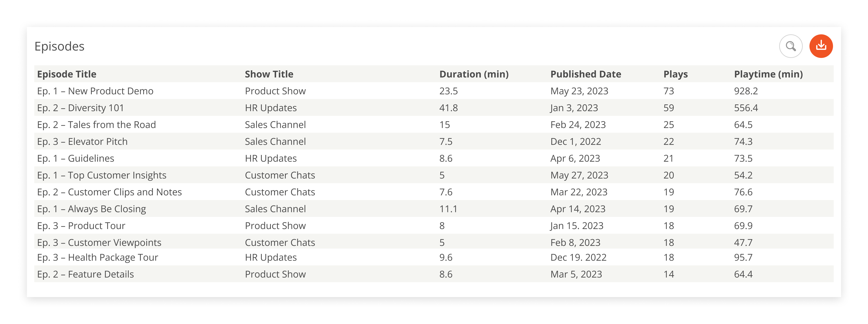Click Ep. 3 – Elevator Pitch episode title
This screenshot has height=324, width=868.
point(82,142)
